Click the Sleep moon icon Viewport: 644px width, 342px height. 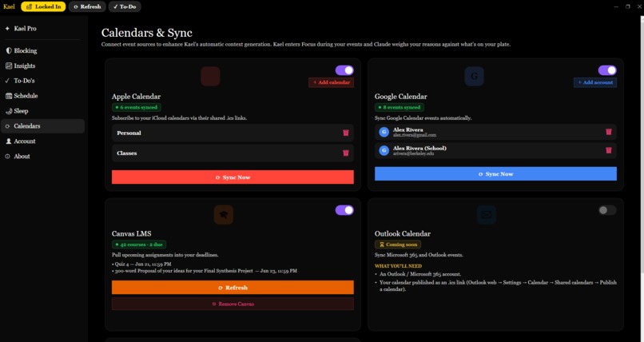pyautogui.click(x=8, y=111)
